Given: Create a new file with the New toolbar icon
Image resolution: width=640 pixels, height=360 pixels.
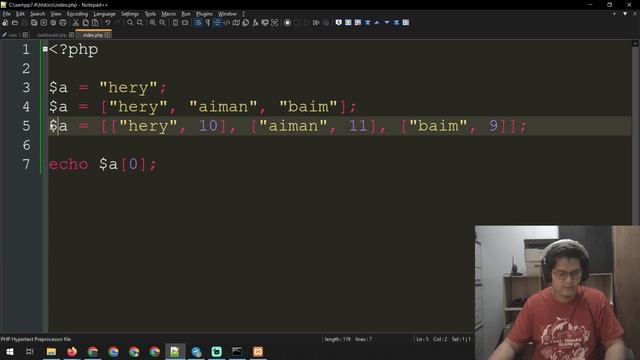Looking at the screenshot, I should click(5, 23).
